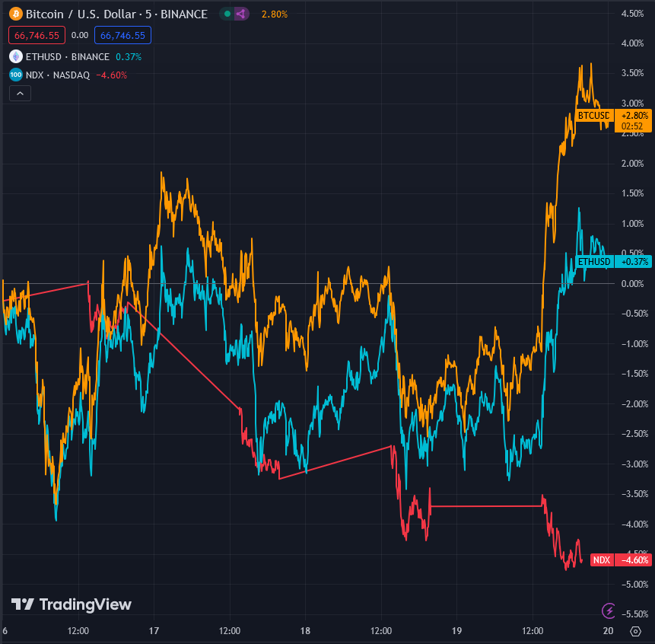Click the 20 date label on time axis
Image resolution: width=655 pixels, height=644 pixels.
tap(609, 630)
